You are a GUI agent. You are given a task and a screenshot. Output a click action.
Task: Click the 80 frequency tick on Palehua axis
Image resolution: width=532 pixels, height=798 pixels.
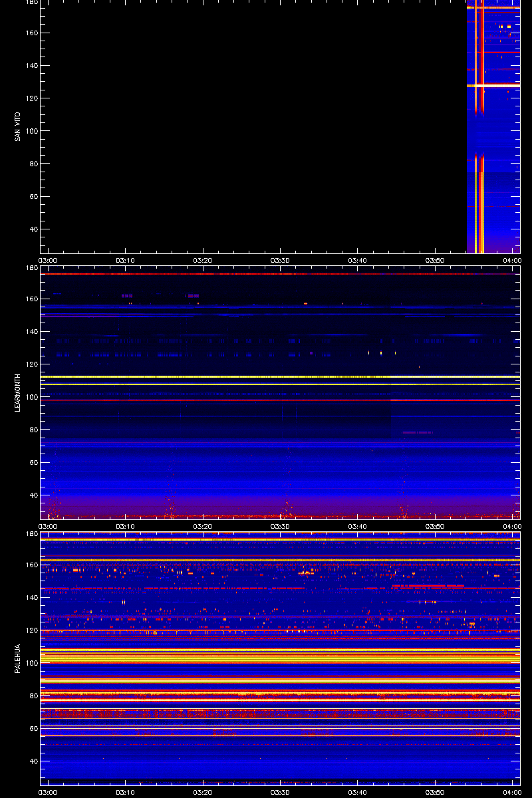[x=33, y=696]
